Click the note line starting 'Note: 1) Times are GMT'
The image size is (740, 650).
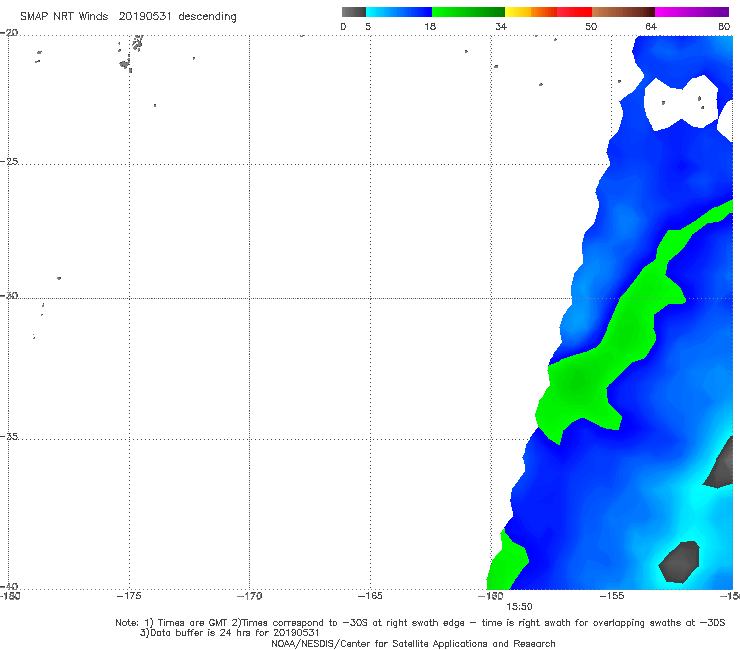[420, 623]
